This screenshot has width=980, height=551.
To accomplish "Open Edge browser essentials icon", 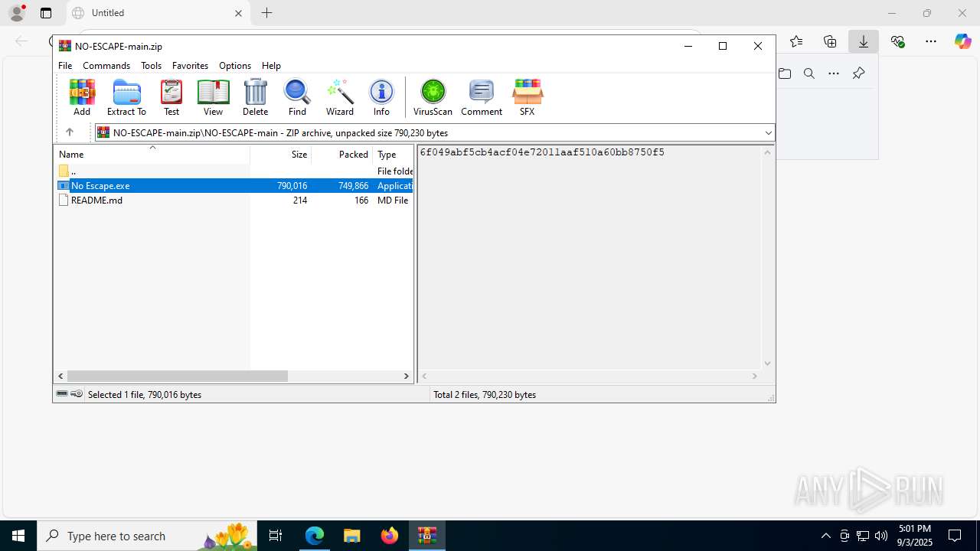I will coord(897,41).
